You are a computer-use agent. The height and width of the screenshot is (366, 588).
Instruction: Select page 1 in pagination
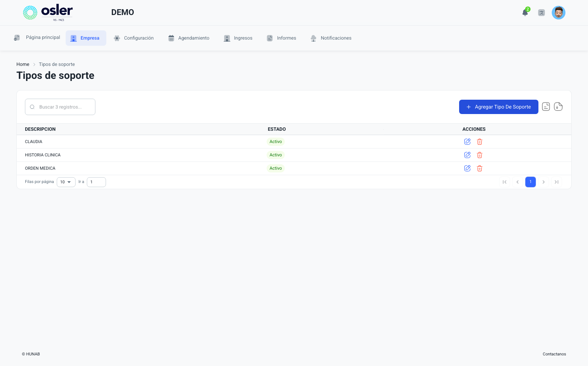(531, 182)
